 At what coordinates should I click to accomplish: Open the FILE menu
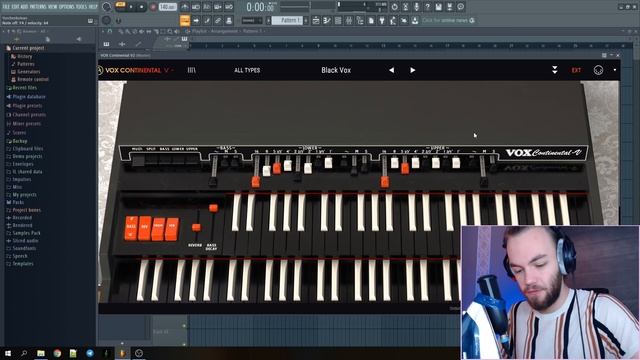[6, 7]
